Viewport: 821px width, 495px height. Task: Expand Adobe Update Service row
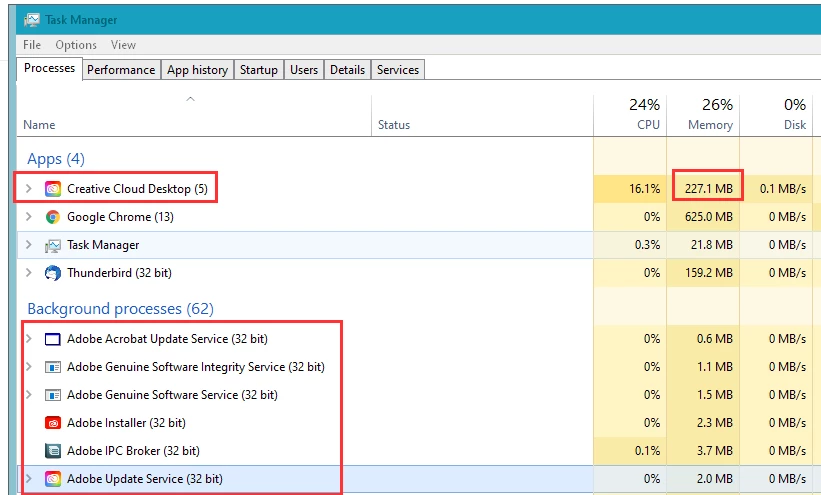click(x=29, y=478)
